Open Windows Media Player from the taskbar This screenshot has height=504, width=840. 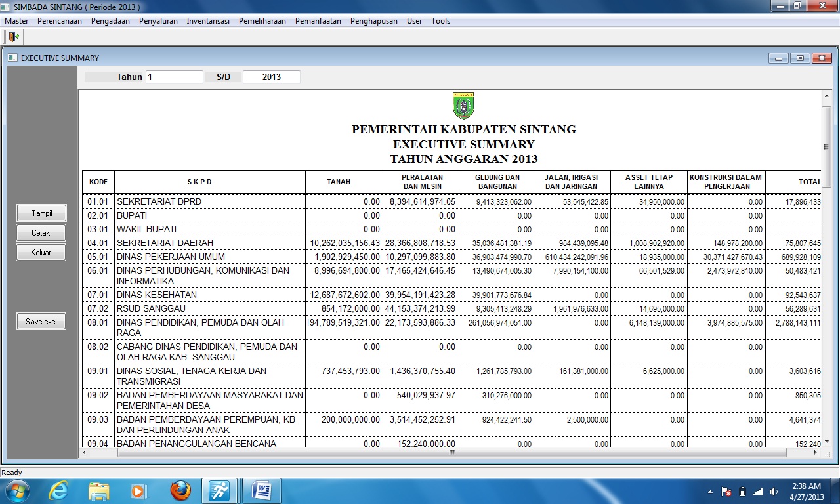point(138,490)
